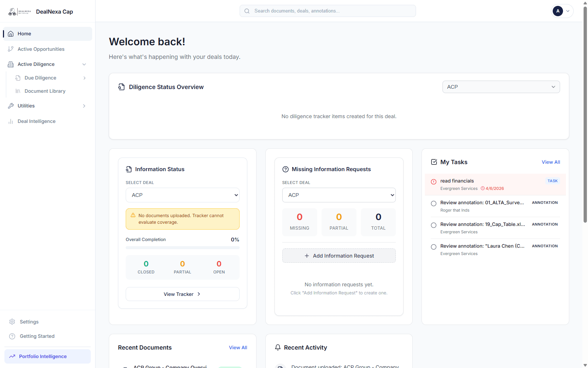
Task: Open Settings page
Action: (x=48, y=322)
